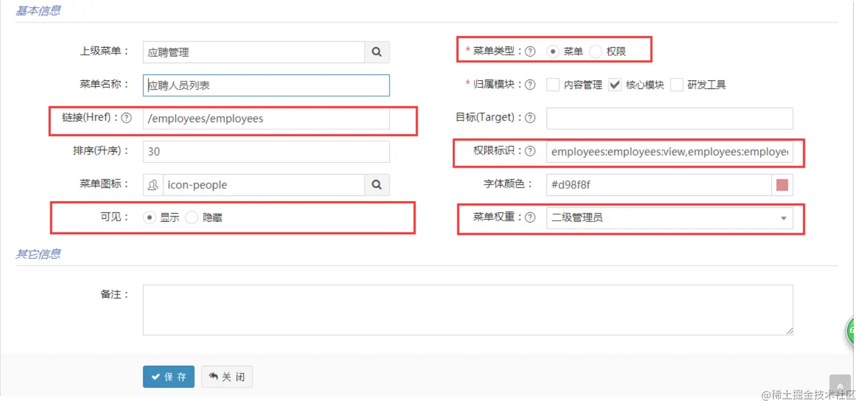Click help icon next to 菜单权重
Image resolution: width=868 pixels, height=413 pixels.
(530, 218)
